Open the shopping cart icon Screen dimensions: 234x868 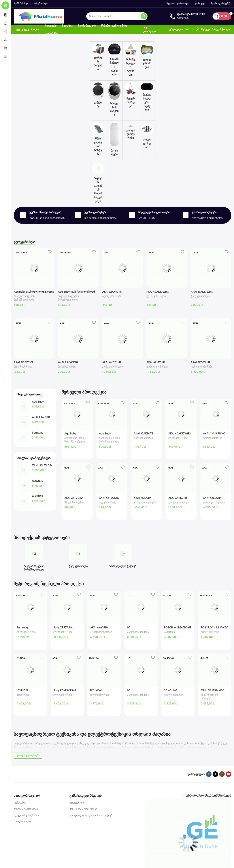pos(216,16)
